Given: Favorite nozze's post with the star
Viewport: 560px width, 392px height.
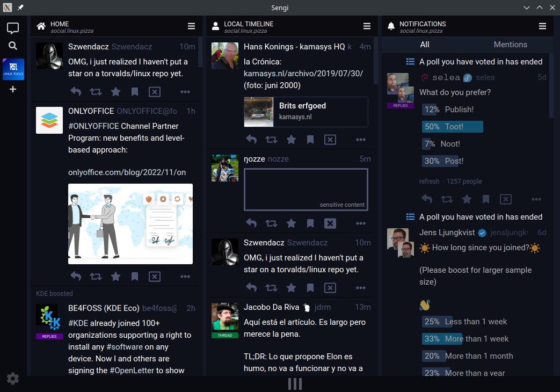Looking at the screenshot, I should [292, 223].
